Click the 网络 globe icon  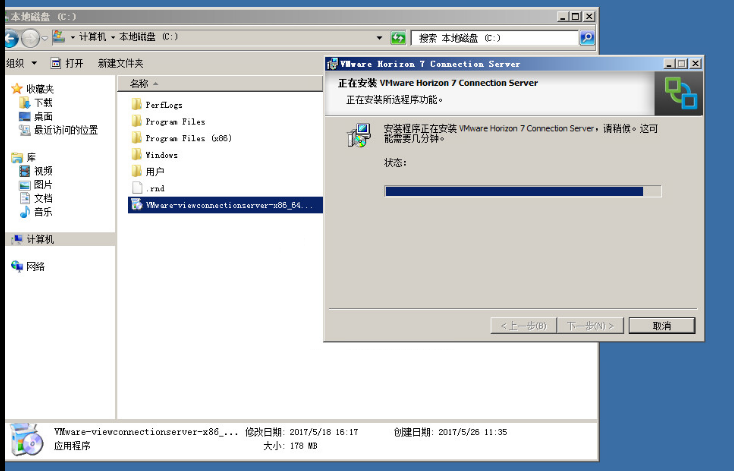pos(17,266)
